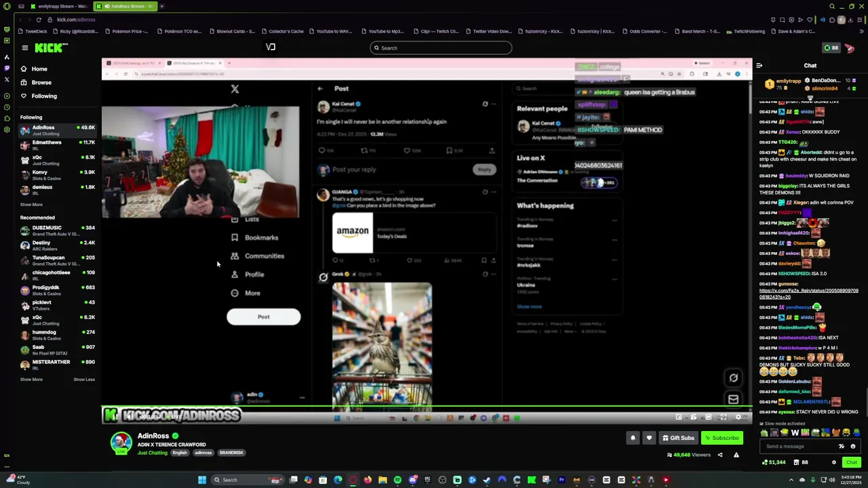Open the Kick hamburger menu
Screen dimensions: 868x488
[x=24, y=47]
